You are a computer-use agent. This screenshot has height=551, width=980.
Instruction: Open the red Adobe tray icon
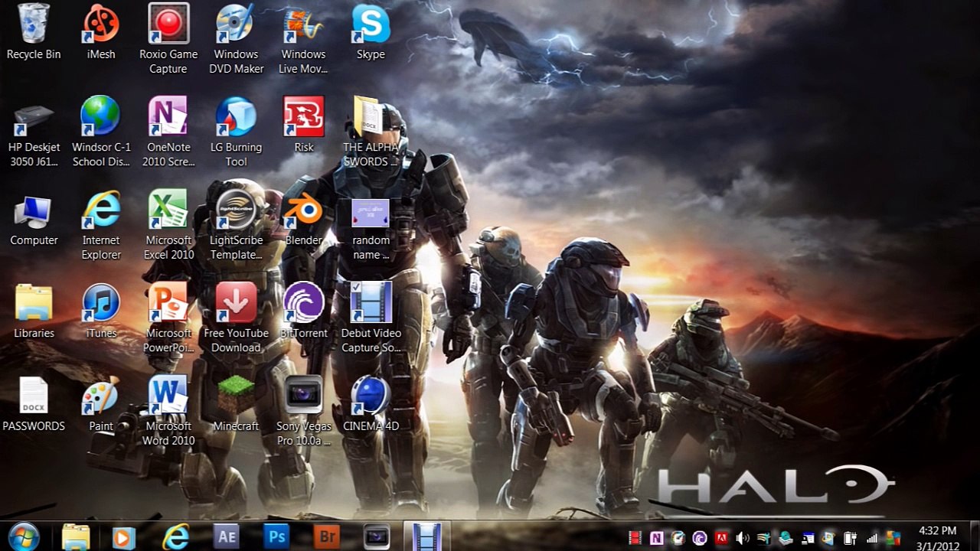(x=721, y=538)
